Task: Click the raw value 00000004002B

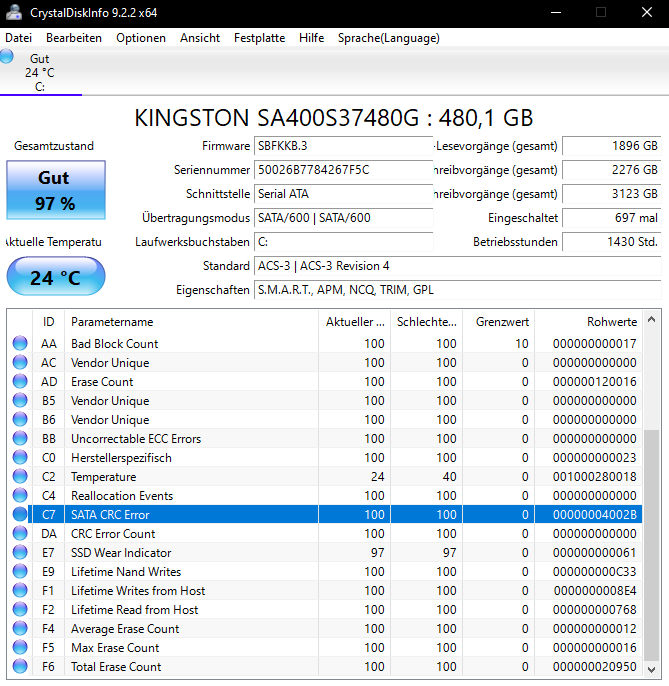Action: pyautogui.click(x=595, y=514)
